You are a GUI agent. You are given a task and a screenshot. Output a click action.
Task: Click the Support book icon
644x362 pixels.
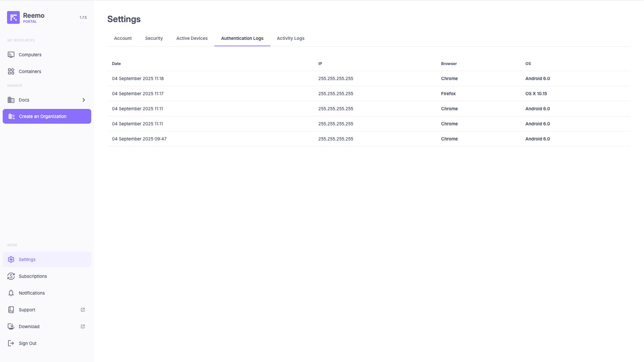coord(11,310)
